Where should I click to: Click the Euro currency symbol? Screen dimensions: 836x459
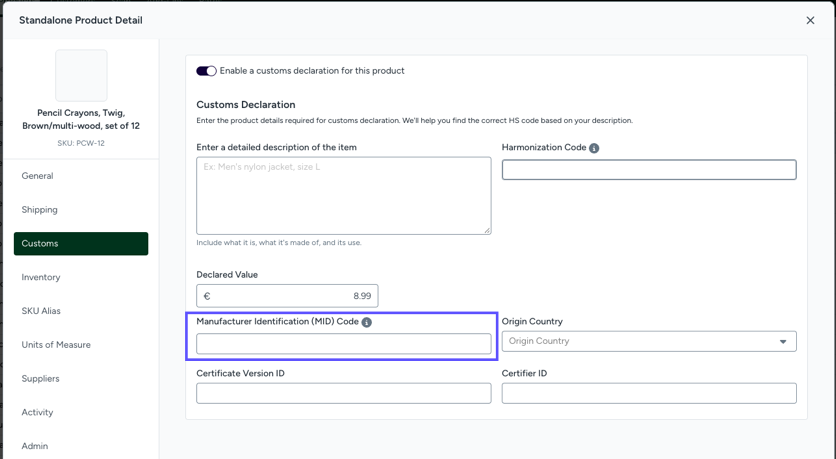tap(207, 296)
